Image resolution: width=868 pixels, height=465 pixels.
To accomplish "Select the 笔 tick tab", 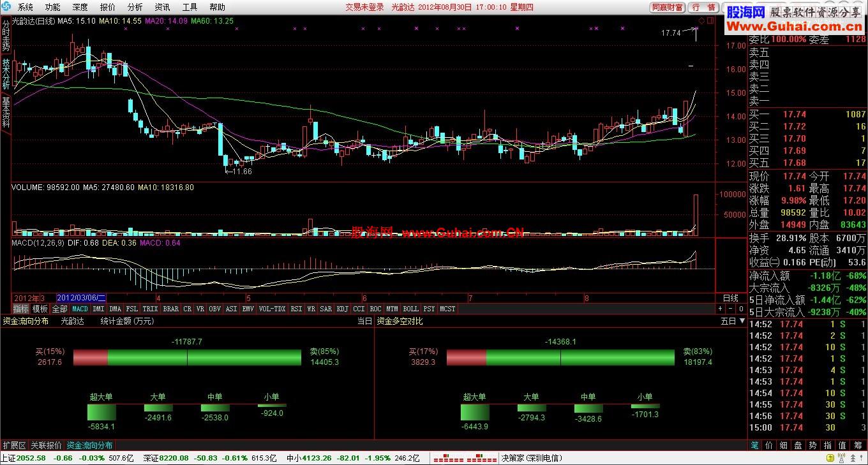I will (x=755, y=445).
